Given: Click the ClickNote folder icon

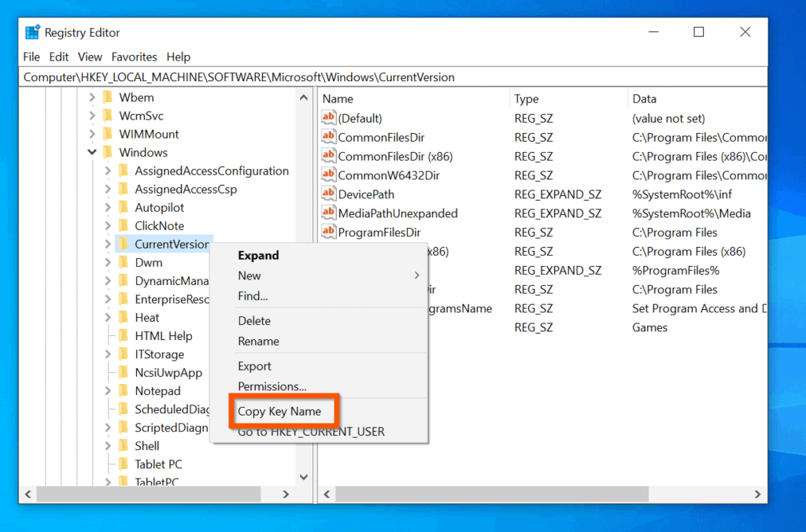Looking at the screenshot, I should (124, 226).
